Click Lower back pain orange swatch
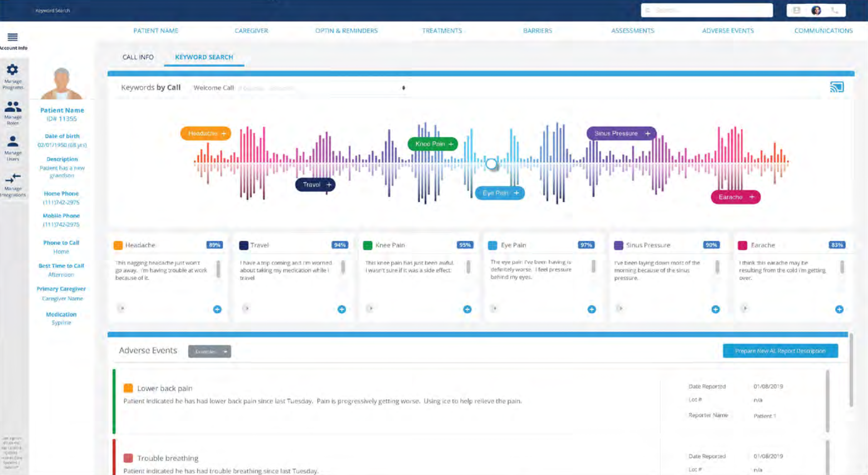 [128, 388]
